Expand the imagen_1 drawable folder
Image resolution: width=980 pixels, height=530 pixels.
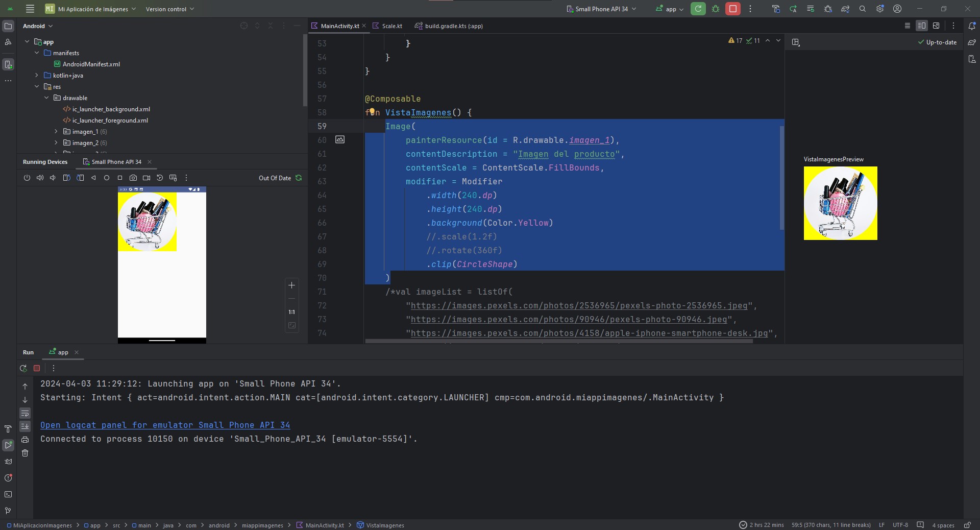[56, 132]
